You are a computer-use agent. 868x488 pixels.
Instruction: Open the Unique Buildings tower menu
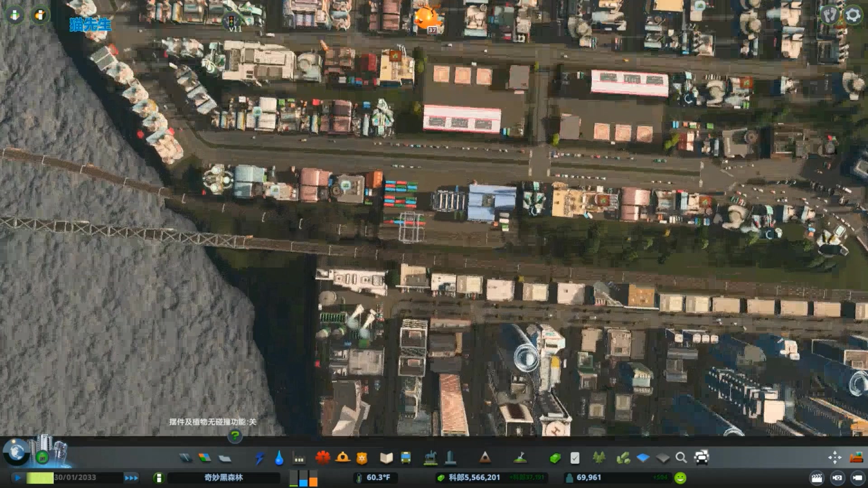[x=450, y=458]
